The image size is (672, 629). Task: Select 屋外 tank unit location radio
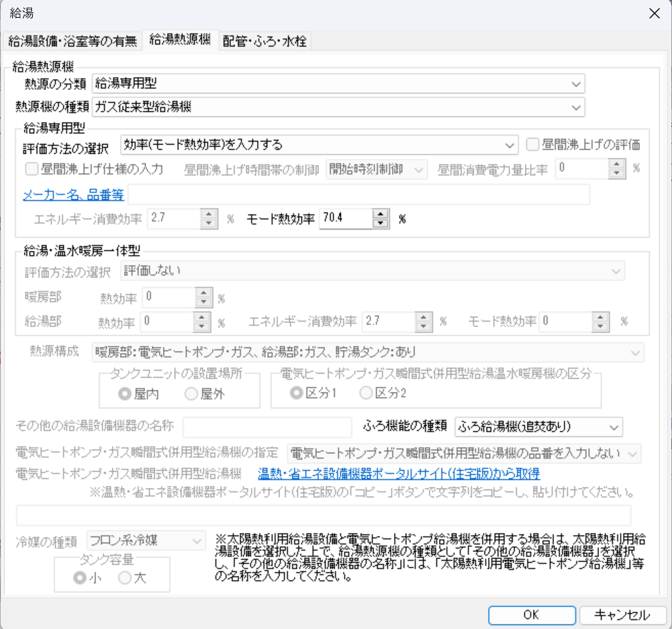tap(191, 393)
